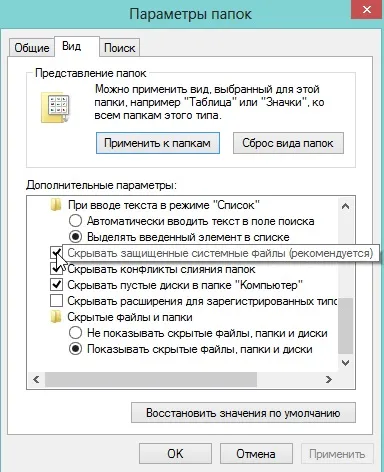Select Выделять введенный элемент в списке
The image size is (384, 472).
pos(75,237)
